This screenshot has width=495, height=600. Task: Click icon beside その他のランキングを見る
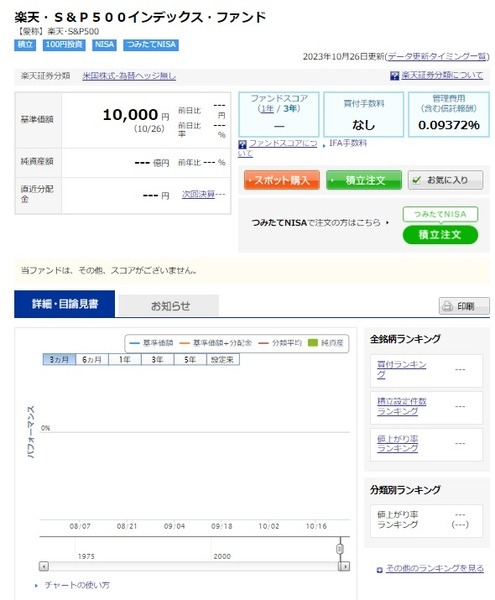coord(379,570)
